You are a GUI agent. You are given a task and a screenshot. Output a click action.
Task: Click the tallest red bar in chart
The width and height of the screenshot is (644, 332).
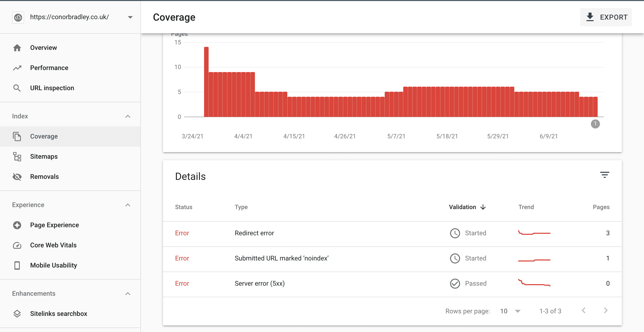[x=206, y=82]
